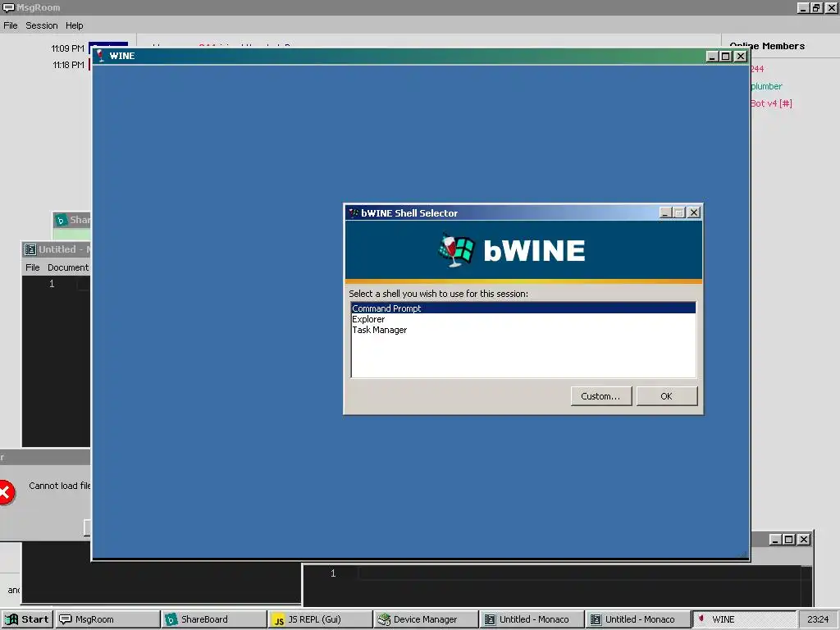The image size is (840, 630).
Task: Switch to Device Manager in the taskbar
Action: (426, 619)
